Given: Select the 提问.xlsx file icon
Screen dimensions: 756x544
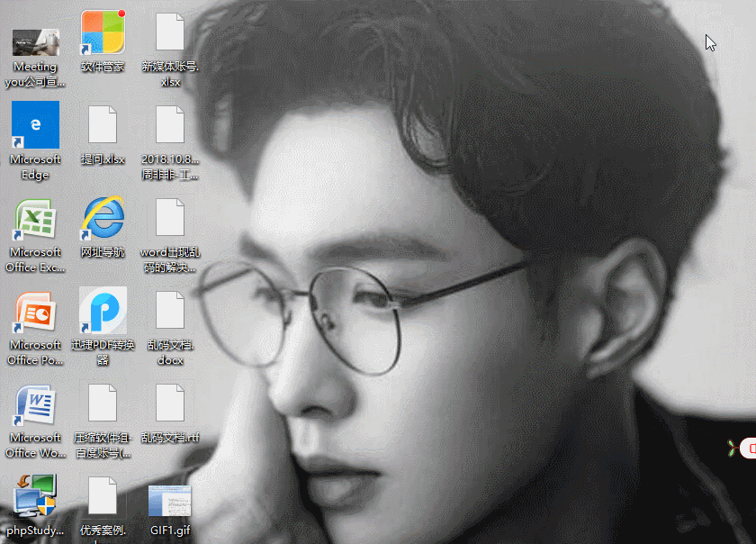Looking at the screenshot, I should [103, 124].
